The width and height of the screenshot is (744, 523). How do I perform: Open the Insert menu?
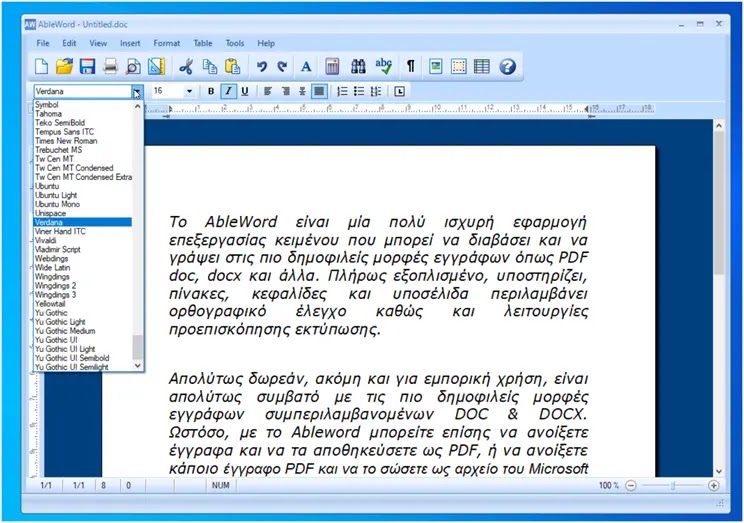click(x=130, y=43)
